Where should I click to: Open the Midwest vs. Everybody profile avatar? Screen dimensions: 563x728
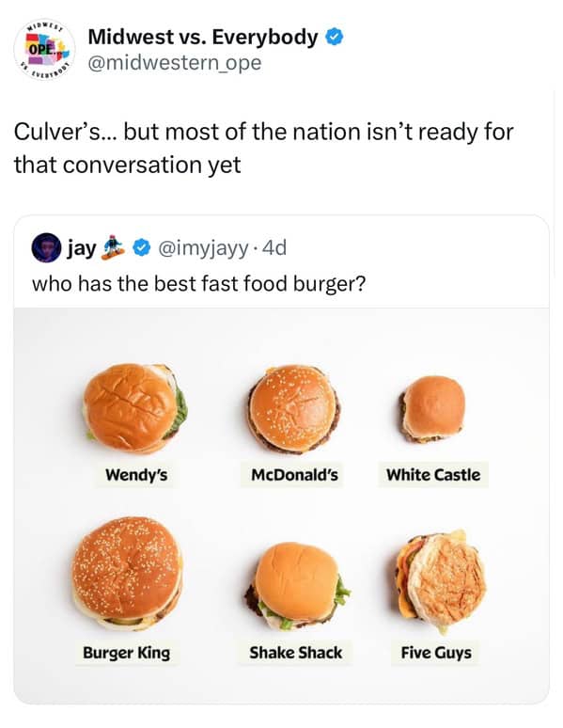pos(44,49)
